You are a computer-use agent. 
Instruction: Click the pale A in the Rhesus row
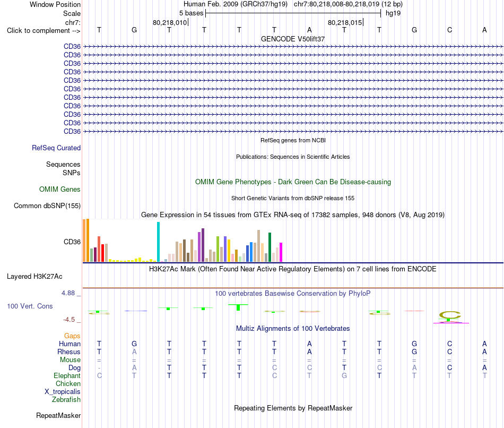[x=134, y=352]
